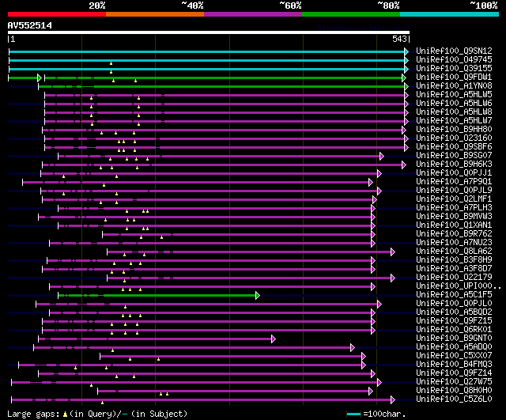Screen dimensions: 506x420
Task: Select the label UniRef100_Q0PJL9
Action: pyautogui.click(x=454, y=190)
